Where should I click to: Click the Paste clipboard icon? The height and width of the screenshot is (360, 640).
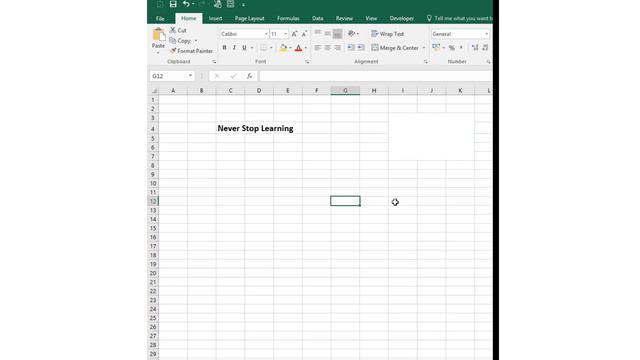click(158, 35)
